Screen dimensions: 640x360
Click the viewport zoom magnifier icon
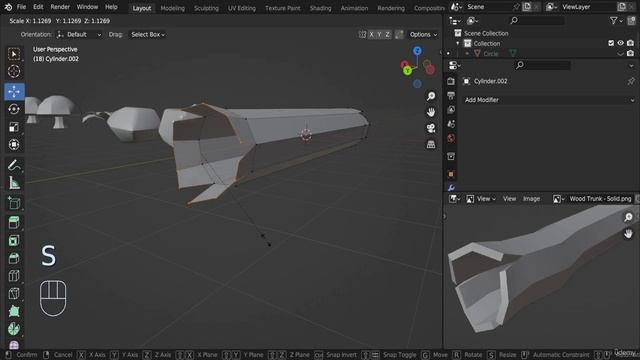[431, 96]
